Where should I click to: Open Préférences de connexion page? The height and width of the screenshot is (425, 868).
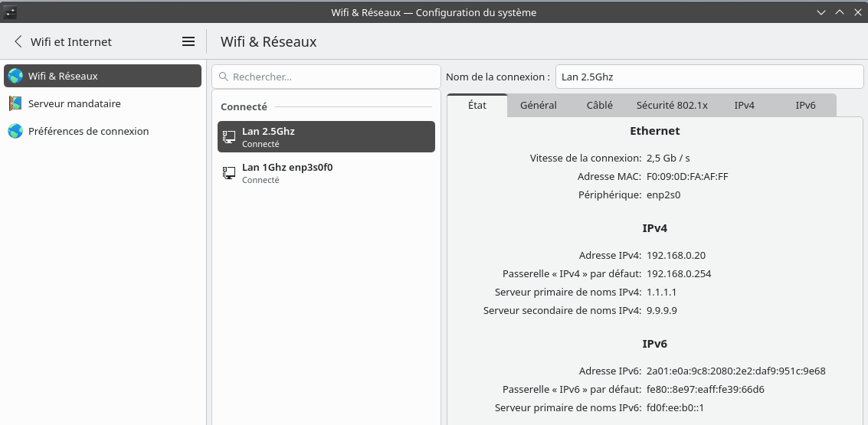coord(88,131)
